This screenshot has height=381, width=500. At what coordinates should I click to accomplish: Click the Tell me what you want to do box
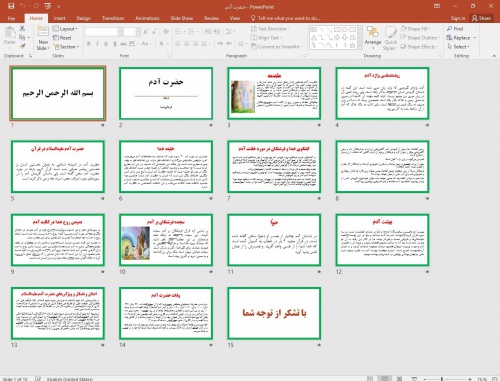[x=285, y=18]
